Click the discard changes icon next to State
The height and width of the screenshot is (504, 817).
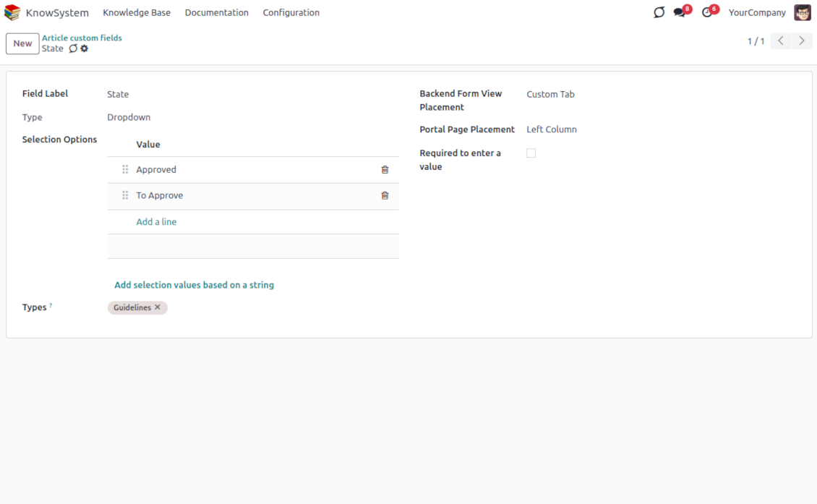(73, 48)
